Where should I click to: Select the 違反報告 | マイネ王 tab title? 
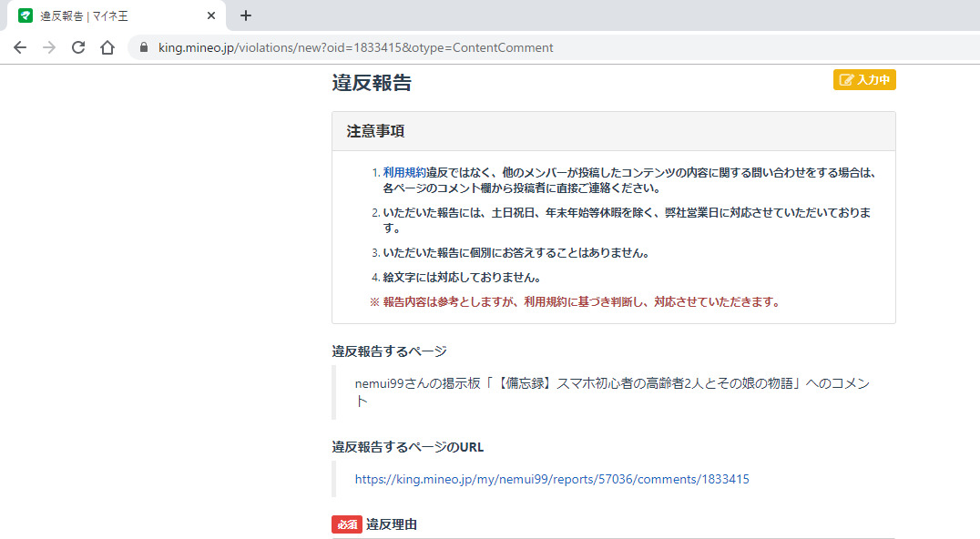(85, 15)
